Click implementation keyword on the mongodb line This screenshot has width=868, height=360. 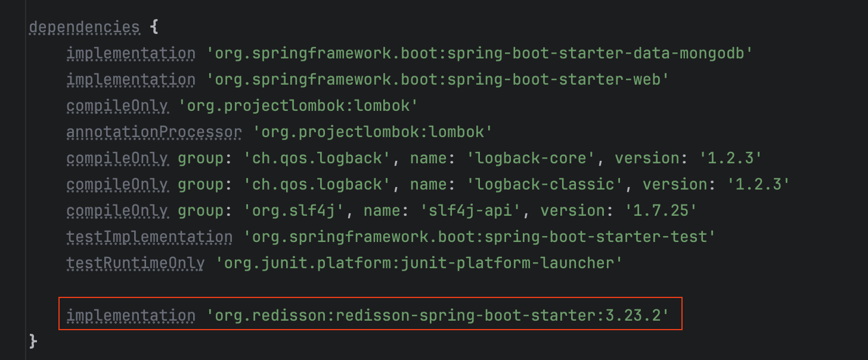[x=131, y=54]
